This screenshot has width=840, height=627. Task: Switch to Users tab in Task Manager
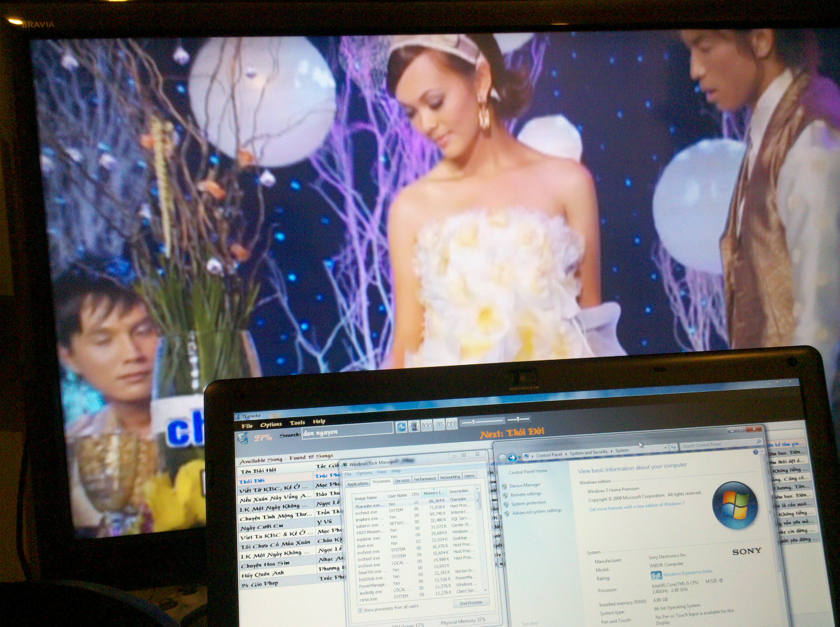click(x=469, y=475)
